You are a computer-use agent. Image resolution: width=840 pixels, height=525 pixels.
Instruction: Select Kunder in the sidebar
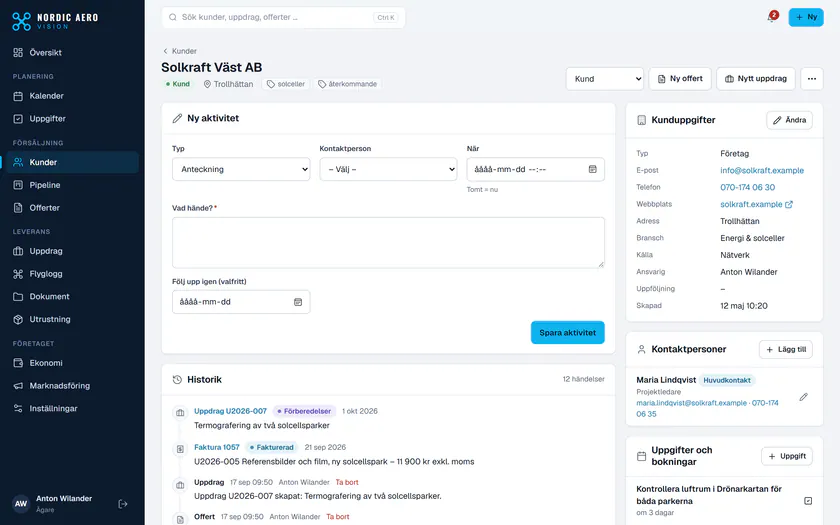(x=70, y=162)
